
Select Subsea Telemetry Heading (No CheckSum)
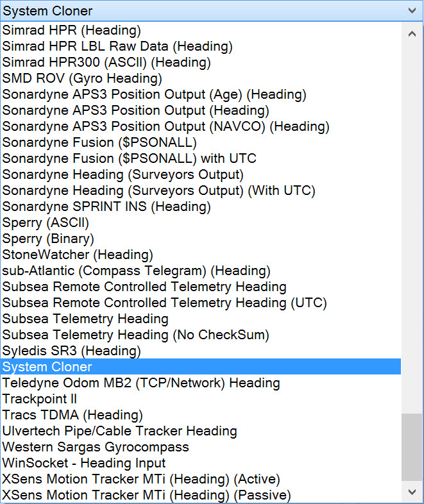pyautogui.click(x=135, y=335)
